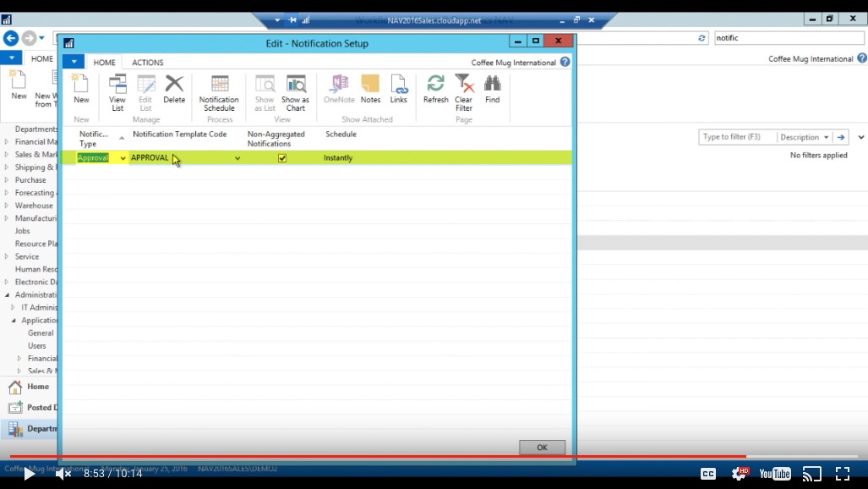Click New in Notification Setup ribbon
The height and width of the screenshot is (489, 868).
81,89
